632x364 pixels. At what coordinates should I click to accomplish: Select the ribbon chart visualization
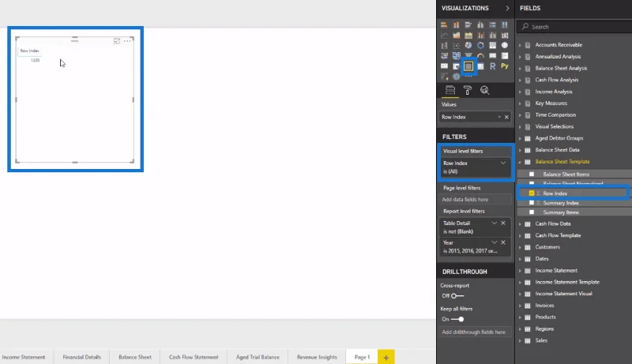[x=505, y=36]
